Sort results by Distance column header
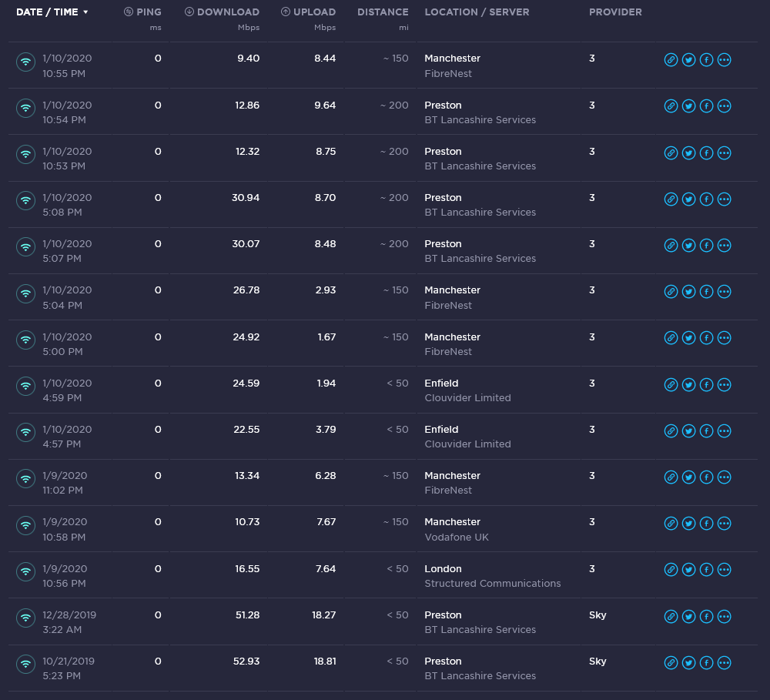Viewport: 770px width, 700px height. pos(383,12)
